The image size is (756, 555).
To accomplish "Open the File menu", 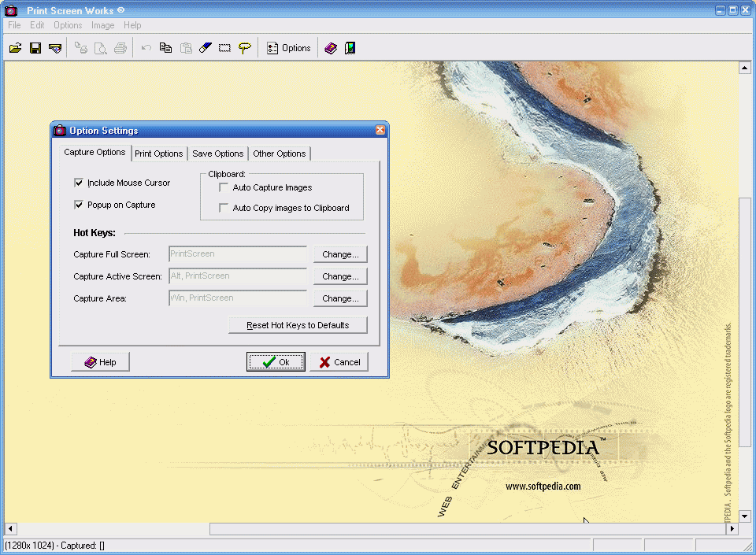I will tap(14, 25).
